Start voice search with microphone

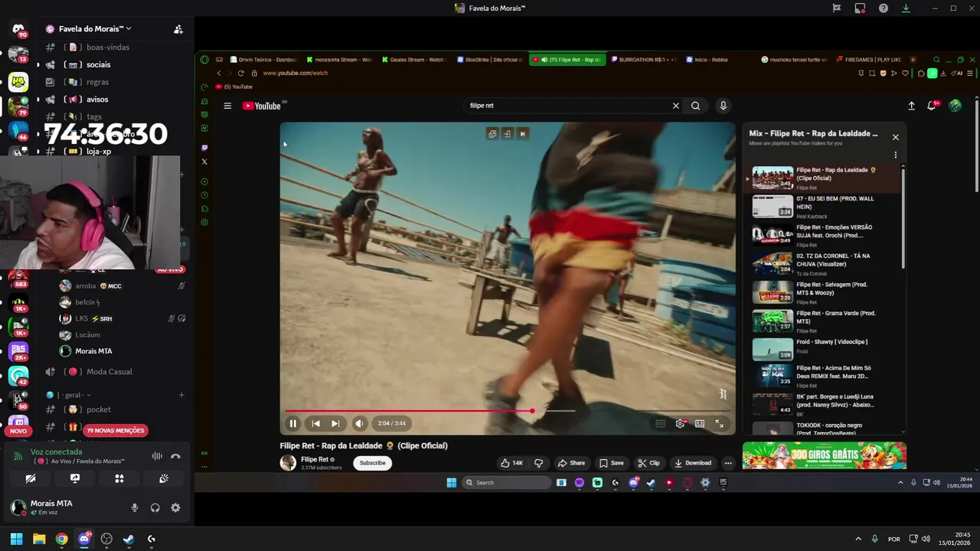(723, 106)
